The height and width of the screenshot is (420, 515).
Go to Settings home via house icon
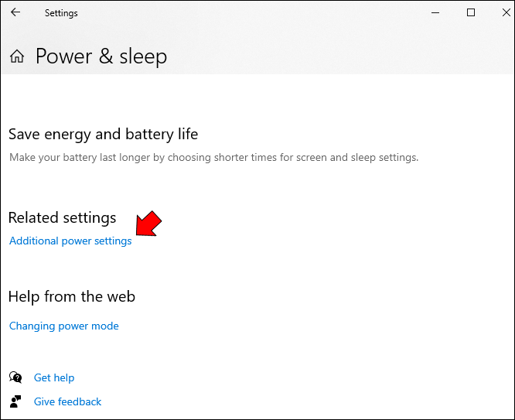click(16, 56)
